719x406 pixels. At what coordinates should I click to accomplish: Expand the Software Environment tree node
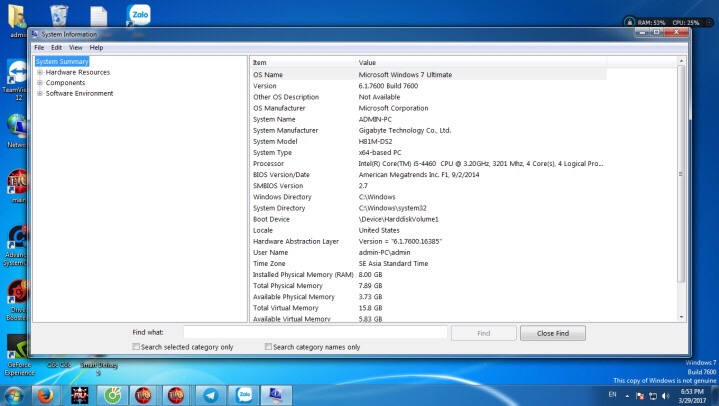point(40,94)
